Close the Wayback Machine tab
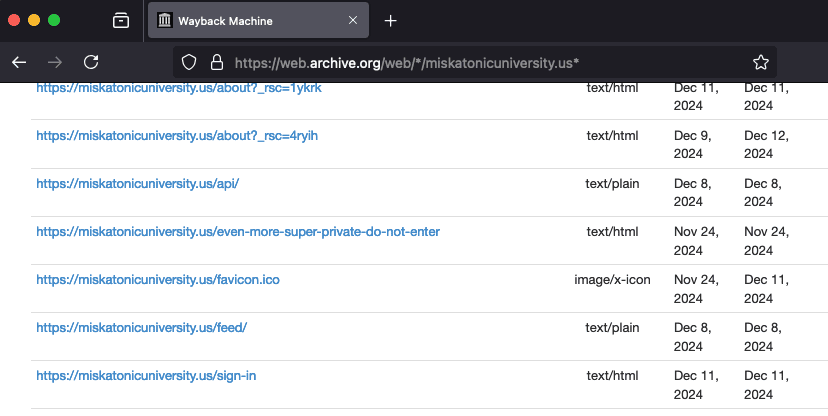The image size is (828, 416). (x=353, y=20)
